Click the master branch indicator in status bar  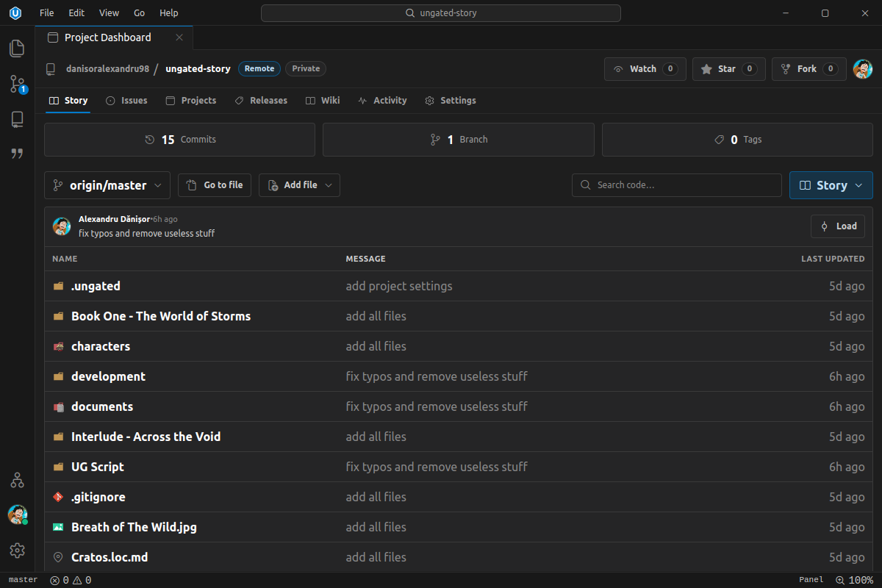(x=22, y=580)
